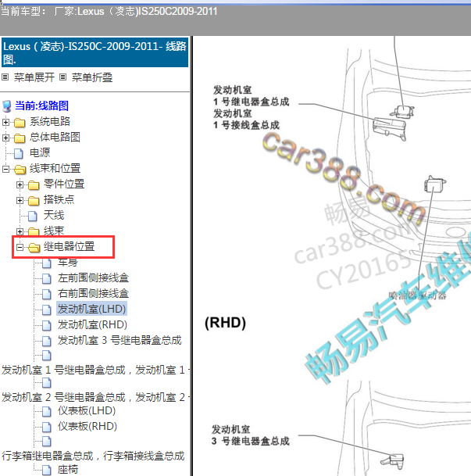Open 发动机室 1 号继电器盒总成 entry
Screen dimensions: 471x476
95,370
